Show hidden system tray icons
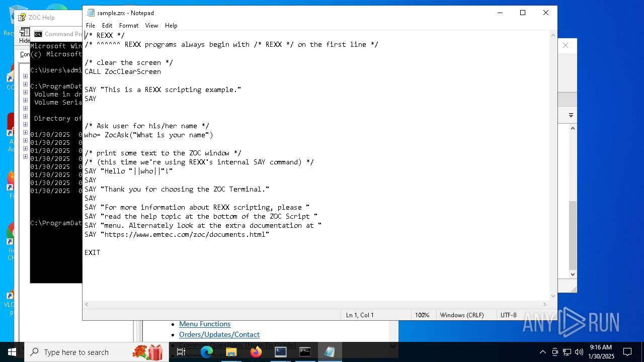Image resolution: width=644 pixels, height=362 pixels. [x=542, y=352]
